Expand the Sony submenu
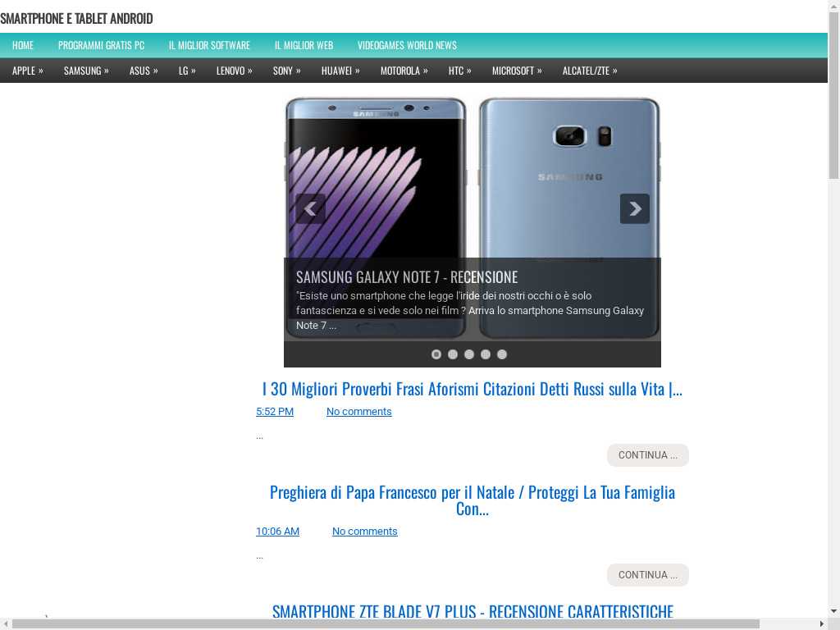The width and height of the screenshot is (840, 630). [x=286, y=71]
